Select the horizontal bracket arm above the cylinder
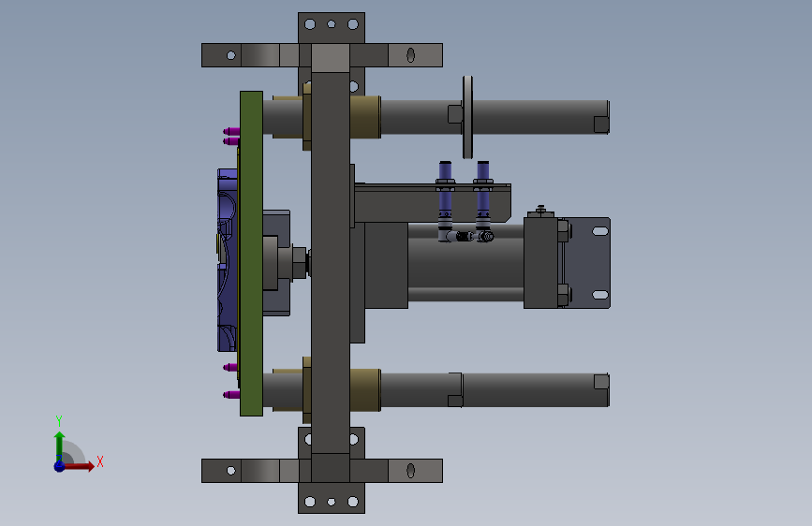812x526 pixels. (433, 203)
